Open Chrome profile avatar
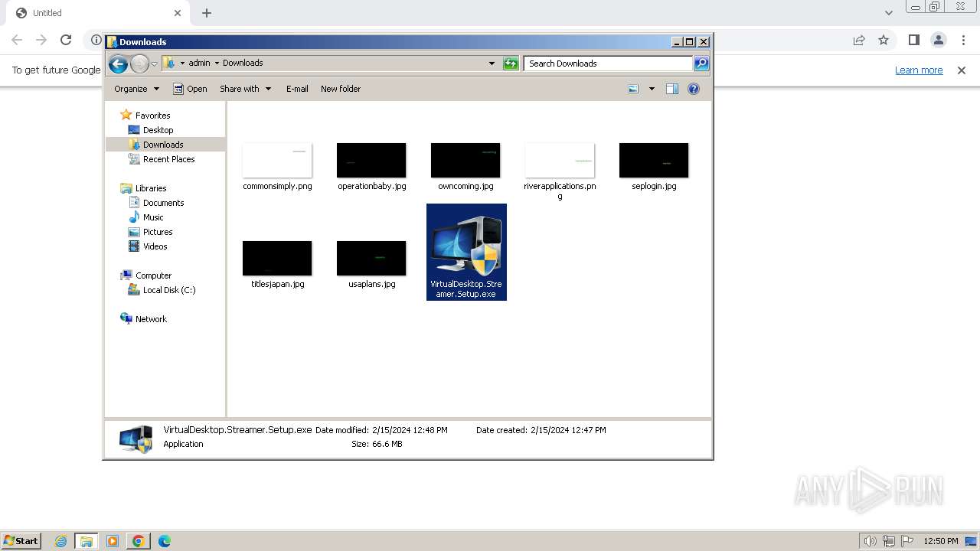 939,40
